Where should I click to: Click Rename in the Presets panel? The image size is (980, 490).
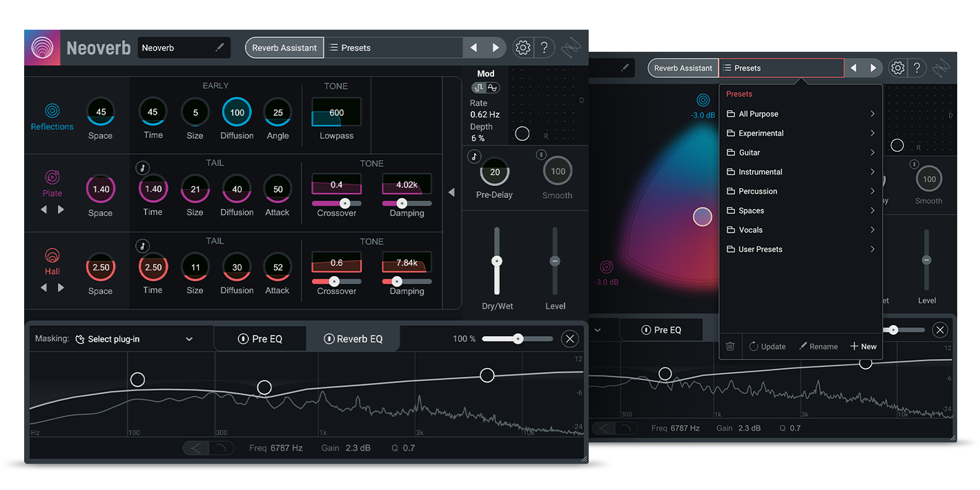(x=819, y=346)
